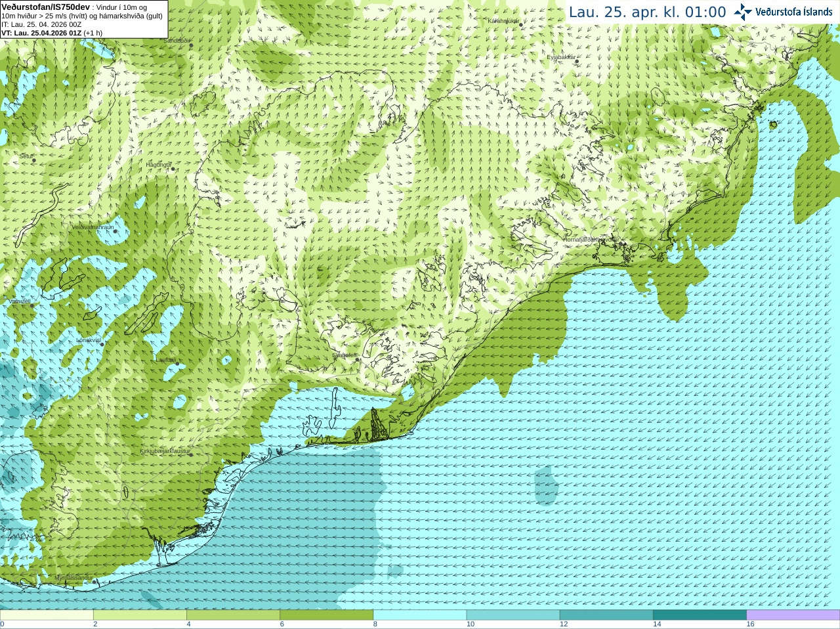The height and width of the screenshot is (629, 840).
Task: Click the Eyjabakkar station marker
Action: [x=577, y=61]
